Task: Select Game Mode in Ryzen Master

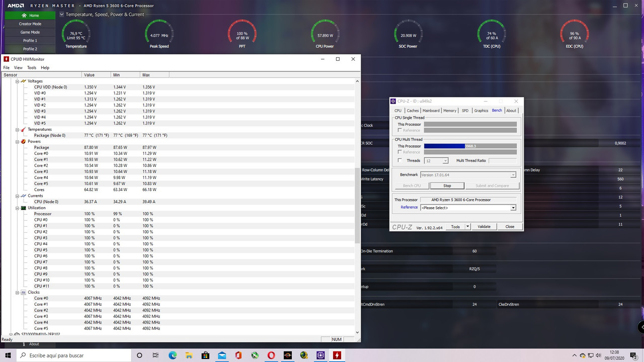Action: pos(30,32)
